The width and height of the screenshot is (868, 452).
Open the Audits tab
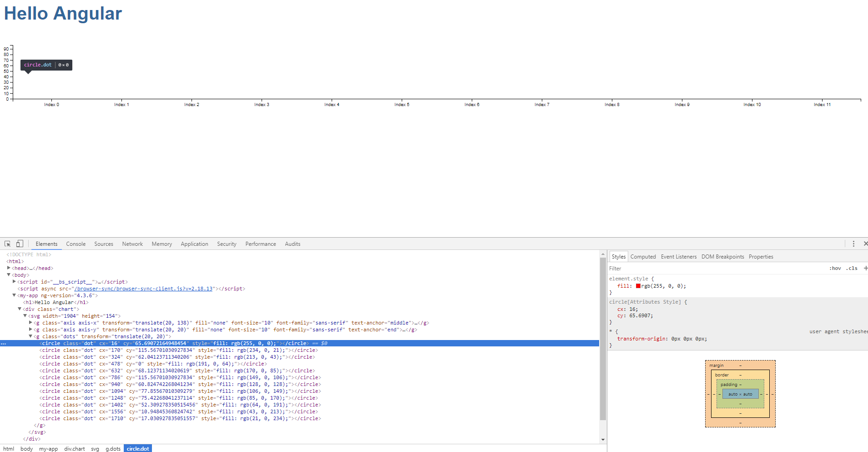coord(293,244)
